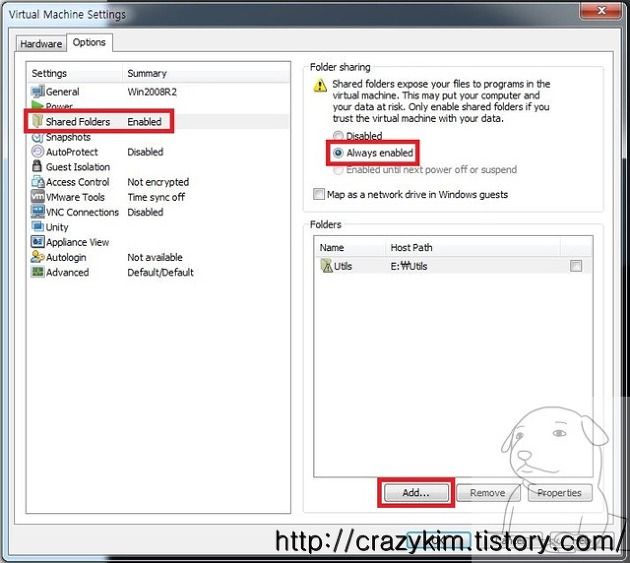
Task: Select the Autologin row
Action: 159,257
